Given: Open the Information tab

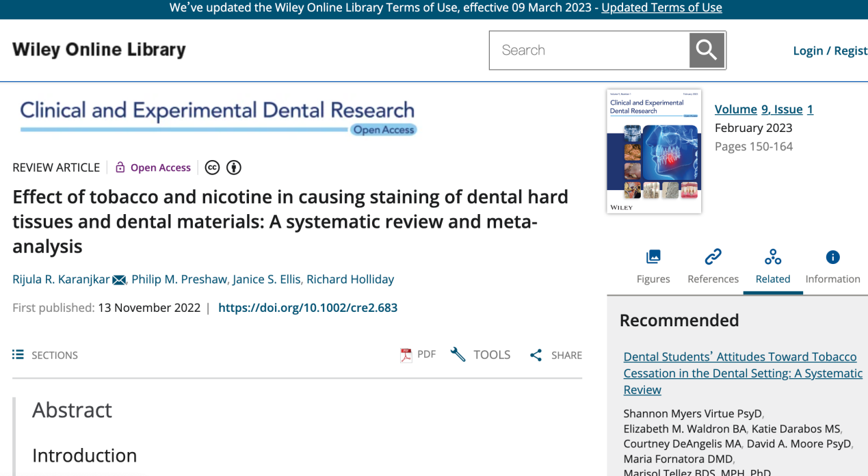Looking at the screenshot, I should [x=832, y=267].
